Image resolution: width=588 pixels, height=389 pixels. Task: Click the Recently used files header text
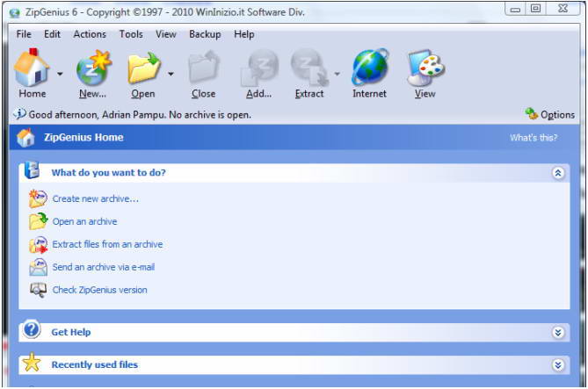[x=95, y=364]
